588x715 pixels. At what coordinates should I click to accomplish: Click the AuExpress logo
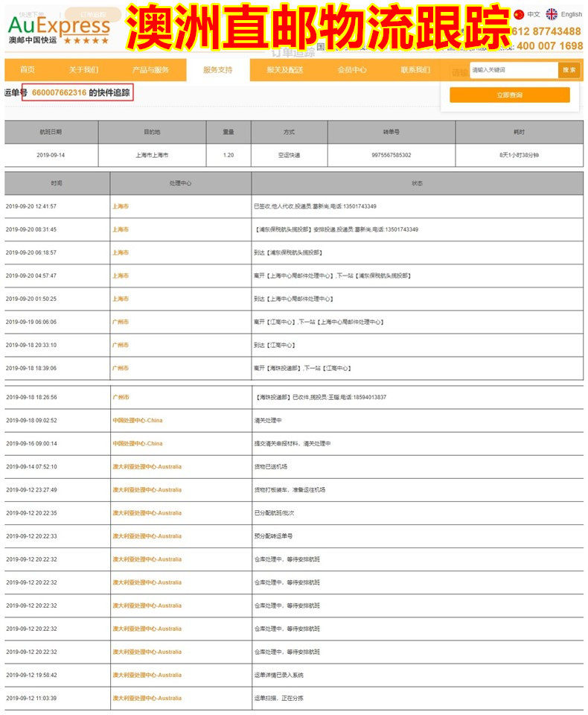tap(60, 30)
